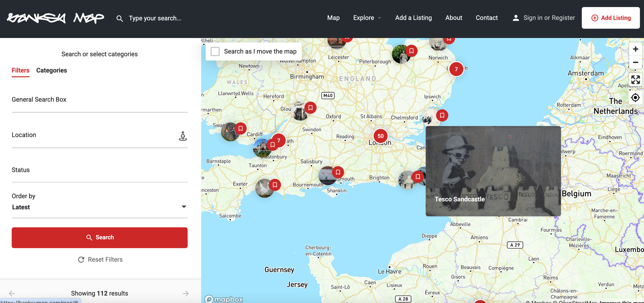Click the bookmark marker near Peterborough
The image size is (644, 303).
[411, 51]
